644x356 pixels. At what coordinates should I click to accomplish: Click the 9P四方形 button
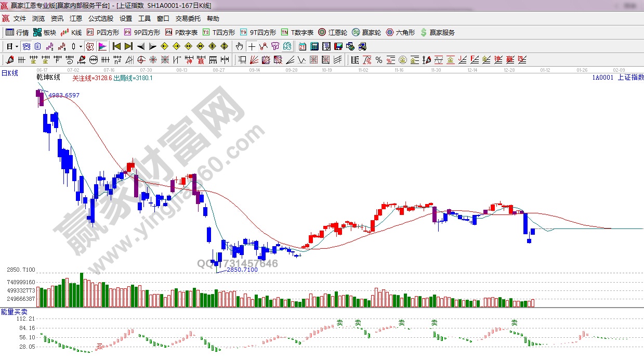(x=142, y=32)
